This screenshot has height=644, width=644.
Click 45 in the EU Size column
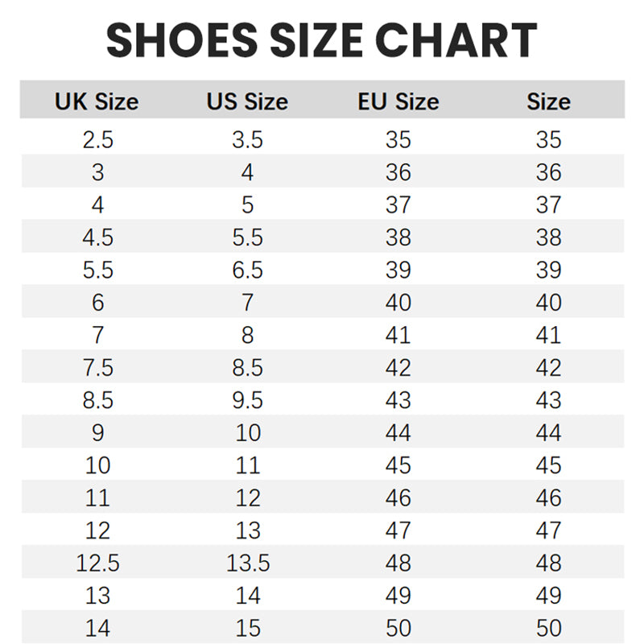398,465
